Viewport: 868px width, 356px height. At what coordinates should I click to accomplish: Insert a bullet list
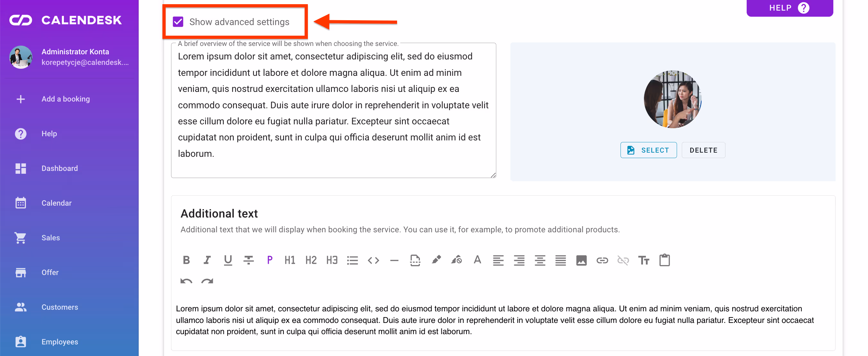tap(352, 260)
